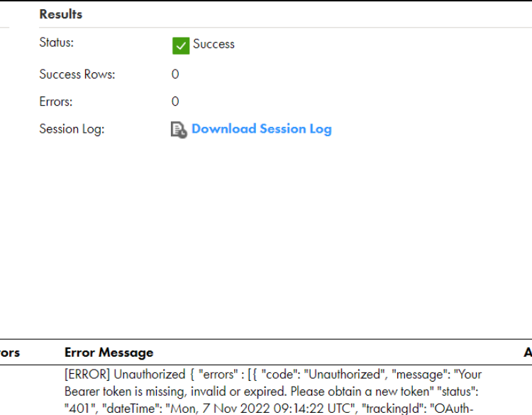The height and width of the screenshot is (415, 532).
Task: Click the Bearer token is missing text
Action: click(125, 392)
